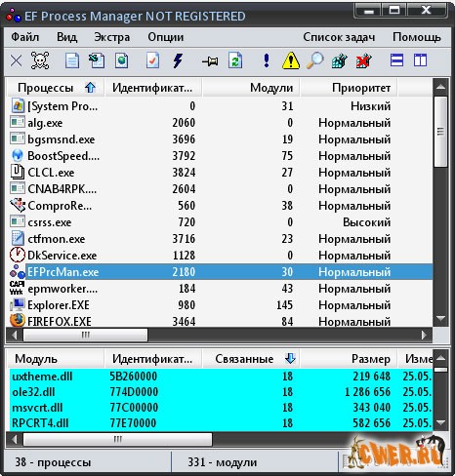Click size value 1 286 656

tap(367, 392)
